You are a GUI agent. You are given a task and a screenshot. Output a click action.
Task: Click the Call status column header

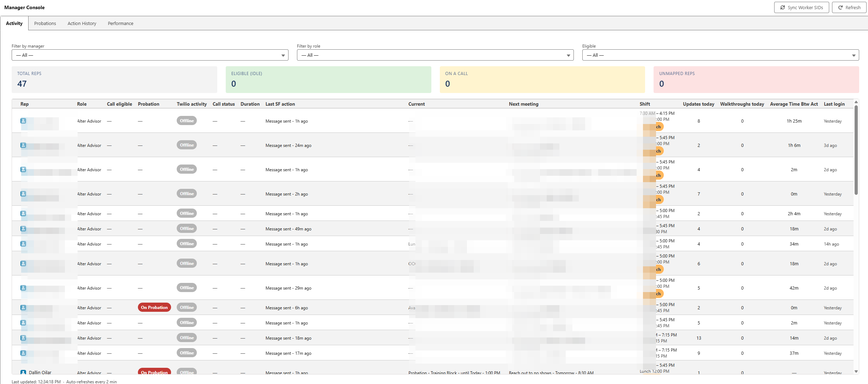point(224,104)
